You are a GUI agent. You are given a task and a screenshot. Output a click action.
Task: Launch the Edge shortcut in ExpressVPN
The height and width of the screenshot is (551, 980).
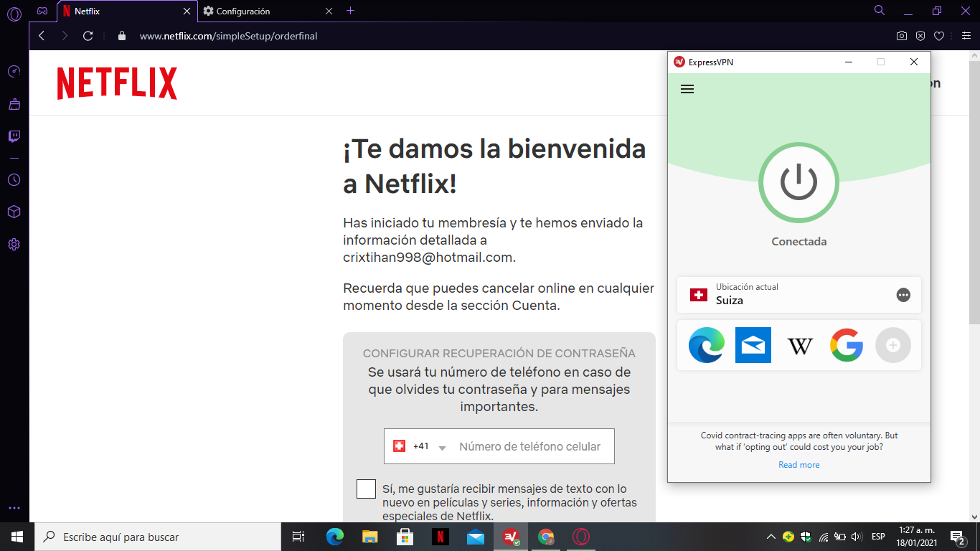coord(707,345)
